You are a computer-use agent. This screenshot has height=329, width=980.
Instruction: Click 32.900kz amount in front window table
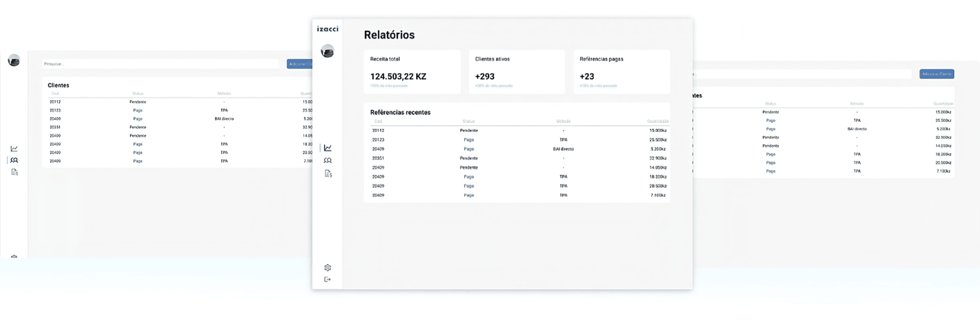point(658,158)
